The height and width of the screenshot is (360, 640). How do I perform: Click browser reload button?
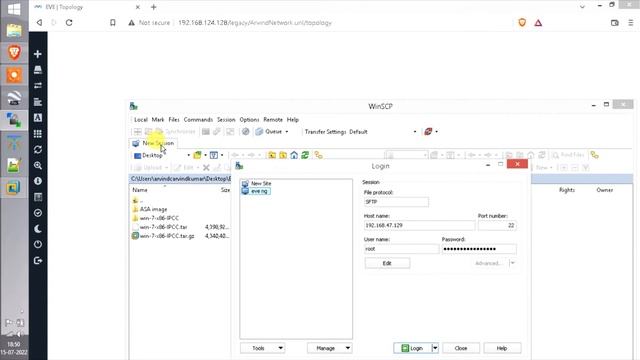click(x=69, y=23)
